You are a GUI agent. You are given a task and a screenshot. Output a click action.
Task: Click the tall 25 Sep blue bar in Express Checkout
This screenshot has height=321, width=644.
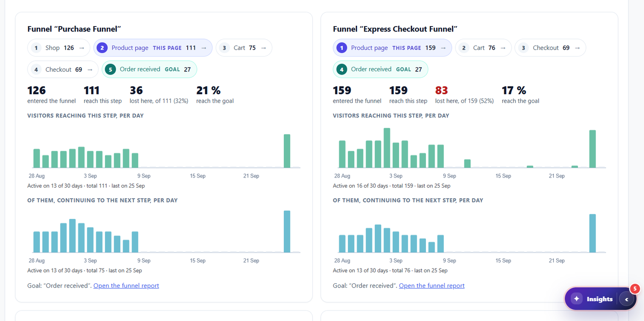tap(592, 233)
